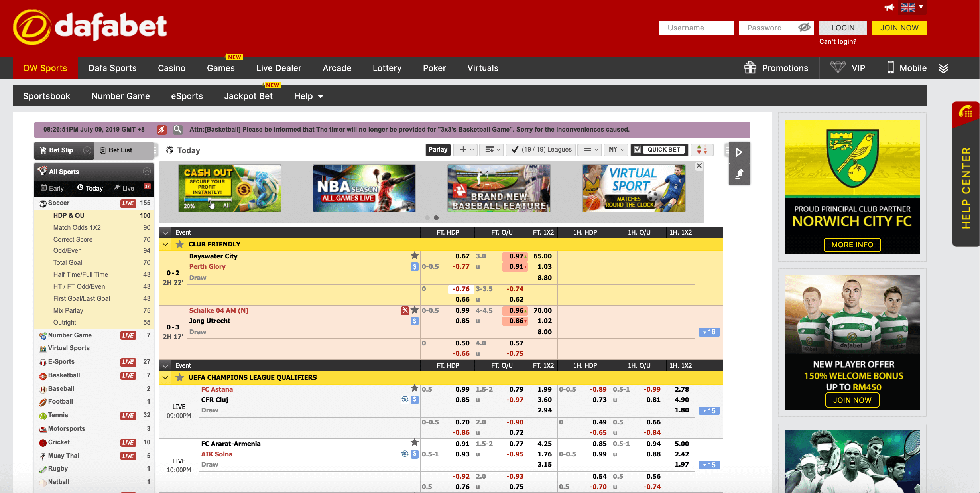The height and width of the screenshot is (493, 980).
Task: Switch to the Bet List tab
Action: [116, 150]
